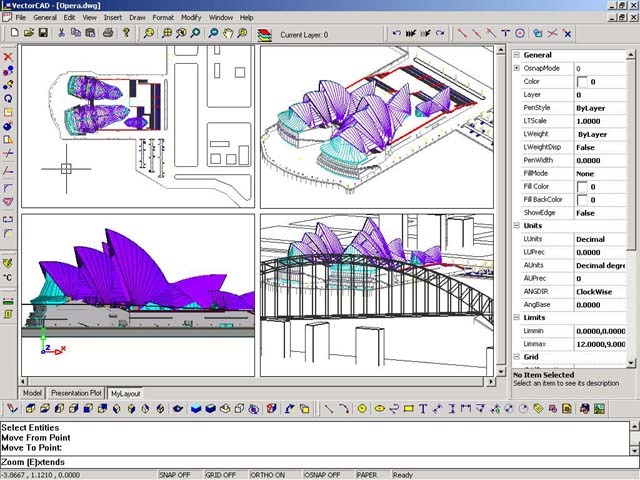Click the Undo arrow icon
640x480 pixels.
click(x=396, y=33)
